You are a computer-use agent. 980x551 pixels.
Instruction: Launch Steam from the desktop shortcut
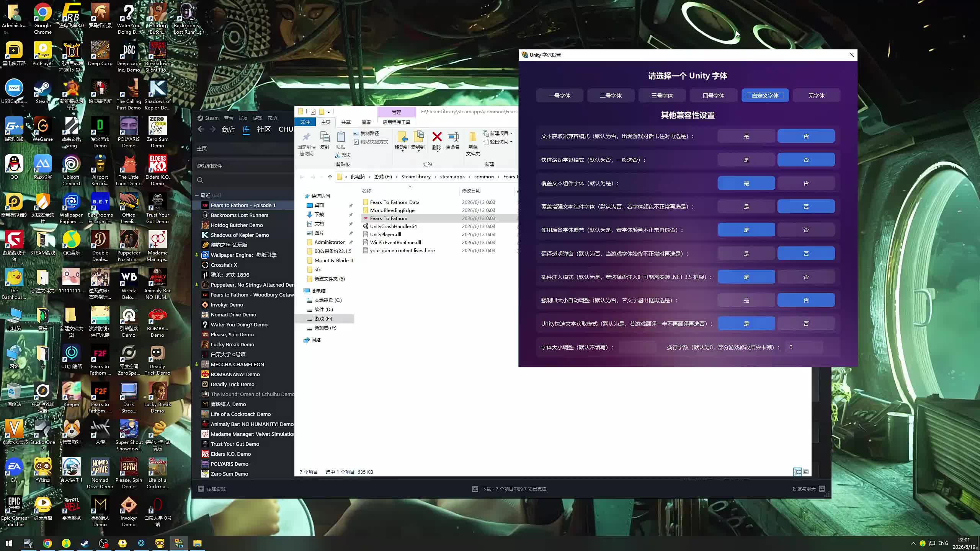[42, 92]
